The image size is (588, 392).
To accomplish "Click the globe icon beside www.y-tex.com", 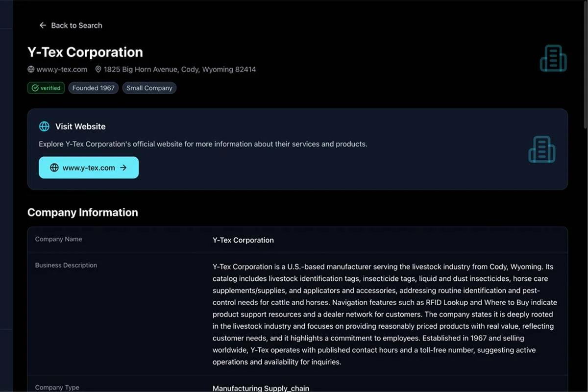I will click(x=30, y=69).
